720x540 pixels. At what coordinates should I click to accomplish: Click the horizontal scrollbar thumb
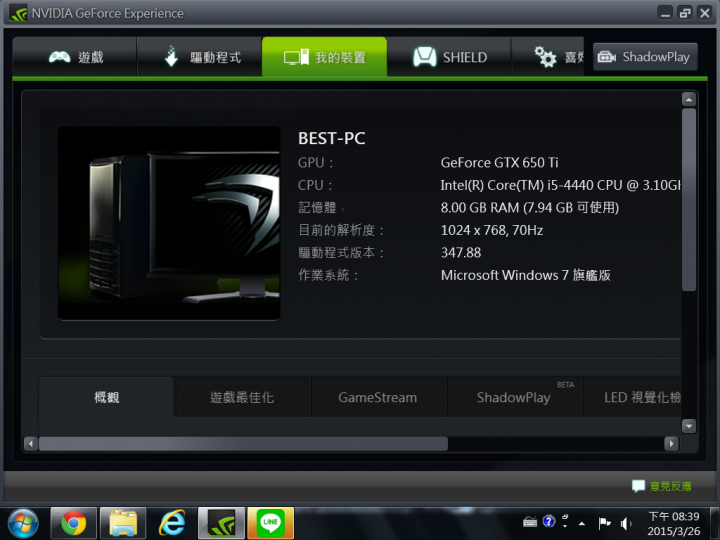[243, 444]
